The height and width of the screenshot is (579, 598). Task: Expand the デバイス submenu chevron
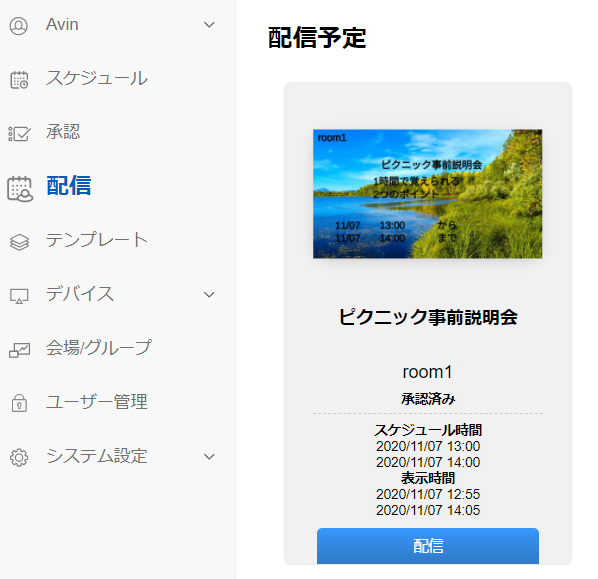coord(209,294)
